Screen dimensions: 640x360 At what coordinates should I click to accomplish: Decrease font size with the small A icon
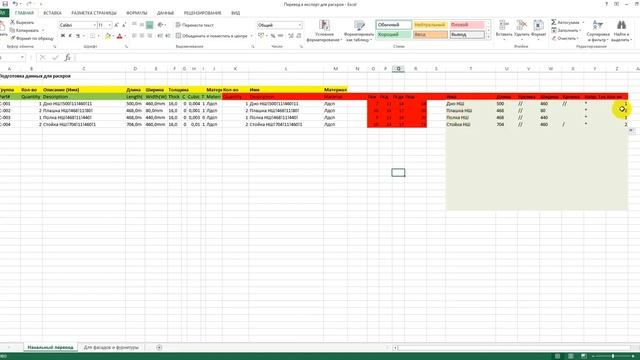124,25
